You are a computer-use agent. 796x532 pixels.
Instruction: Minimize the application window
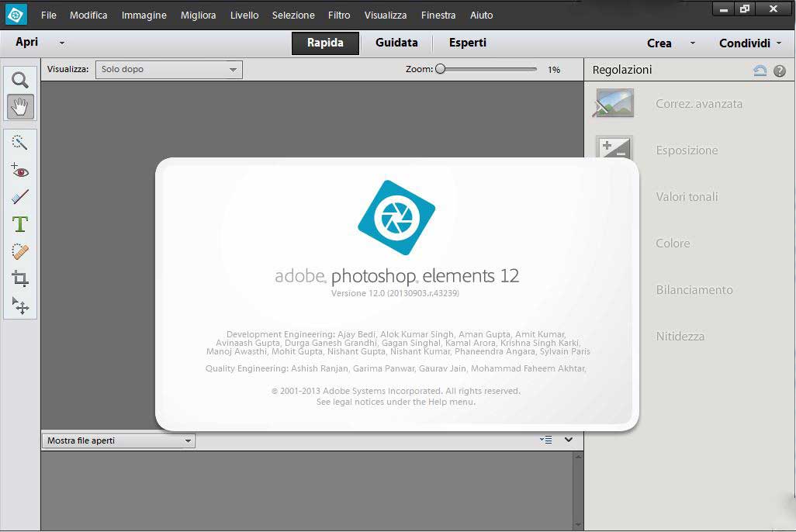pyautogui.click(x=723, y=9)
